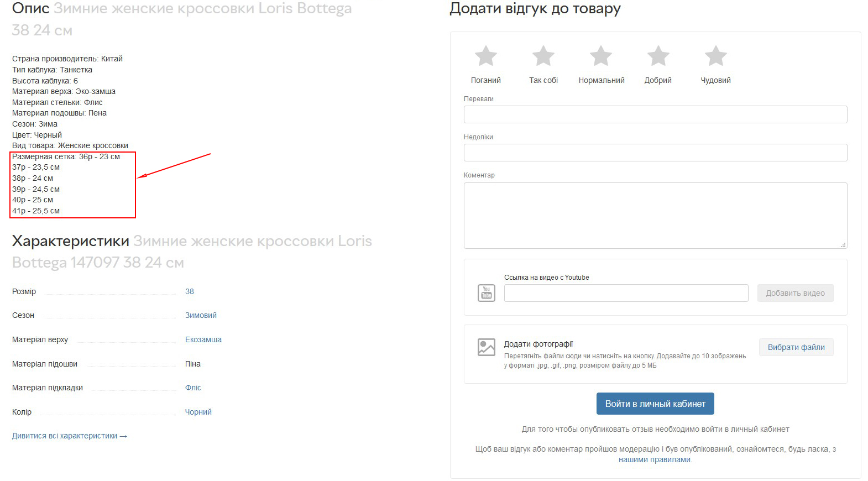This screenshot has height=481, width=868.
Task: Click the Чорний color link
Action: pyautogui.click(x=198, y=412)
